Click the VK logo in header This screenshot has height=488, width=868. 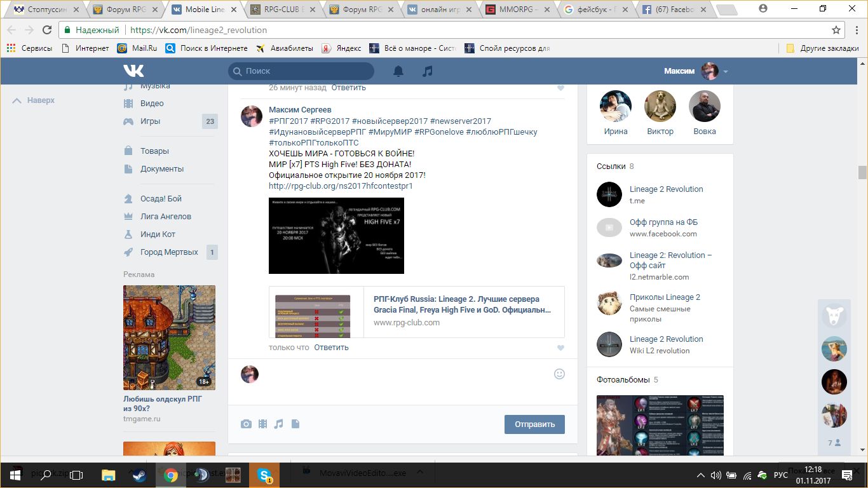point(133,71)
